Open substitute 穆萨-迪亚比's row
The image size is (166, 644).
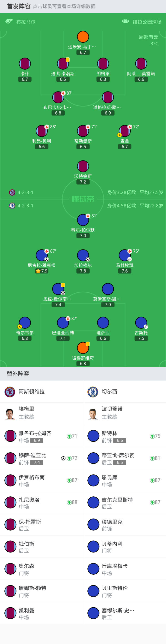(x=41, y=458)
